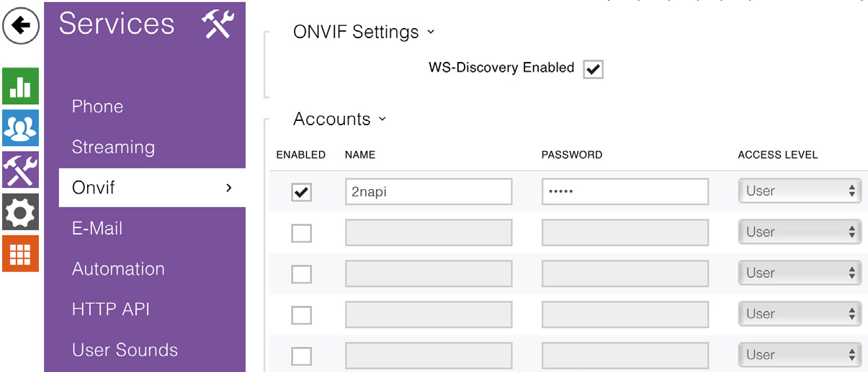Screen dimensions: 868x372
Task: Select Automation from the sidebar
Action: pyautogui.click(x=118, y=268)
